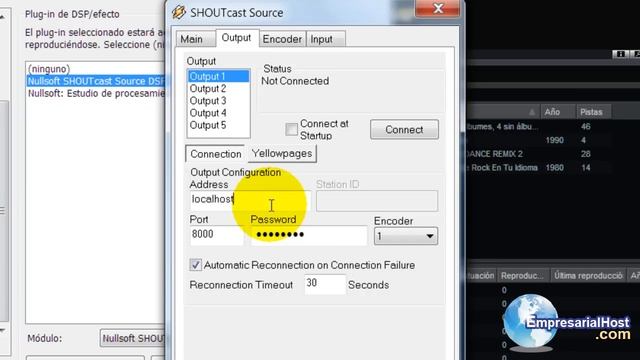
Task: Select Output 4 in the list
Action: coord(218,113)
